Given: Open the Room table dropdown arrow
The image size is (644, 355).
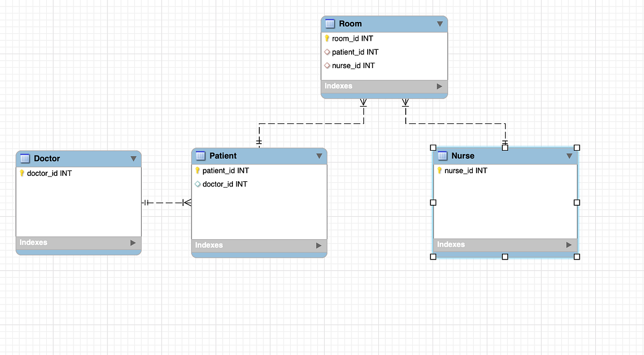Looking at the screenshot, I should pos(441,24).
